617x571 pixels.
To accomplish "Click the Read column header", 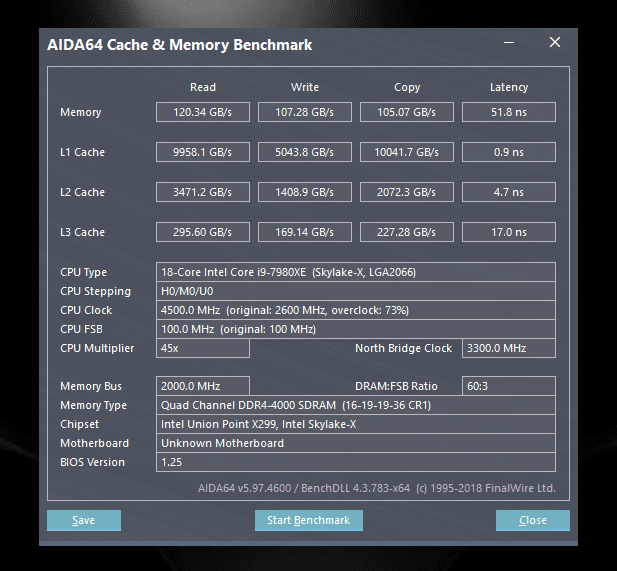I will pyautogui.click(x=203, y=87).
